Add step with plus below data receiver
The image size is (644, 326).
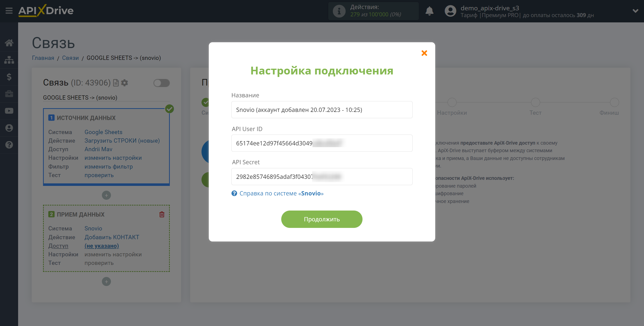click(106, 281)
